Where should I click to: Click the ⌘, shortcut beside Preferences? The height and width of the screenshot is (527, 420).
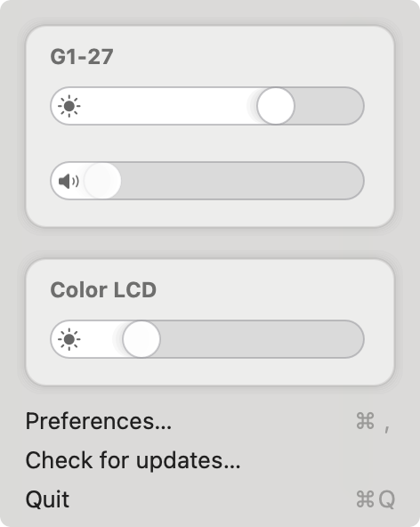373,421
